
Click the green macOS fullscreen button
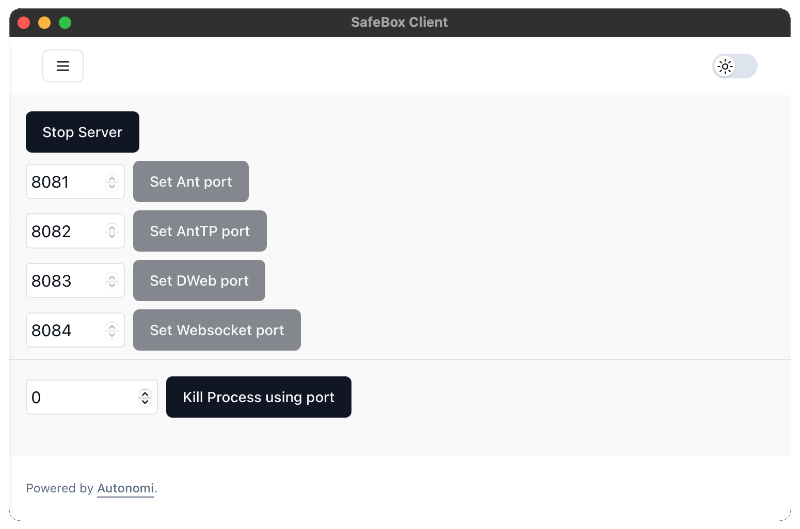point(65,22)
